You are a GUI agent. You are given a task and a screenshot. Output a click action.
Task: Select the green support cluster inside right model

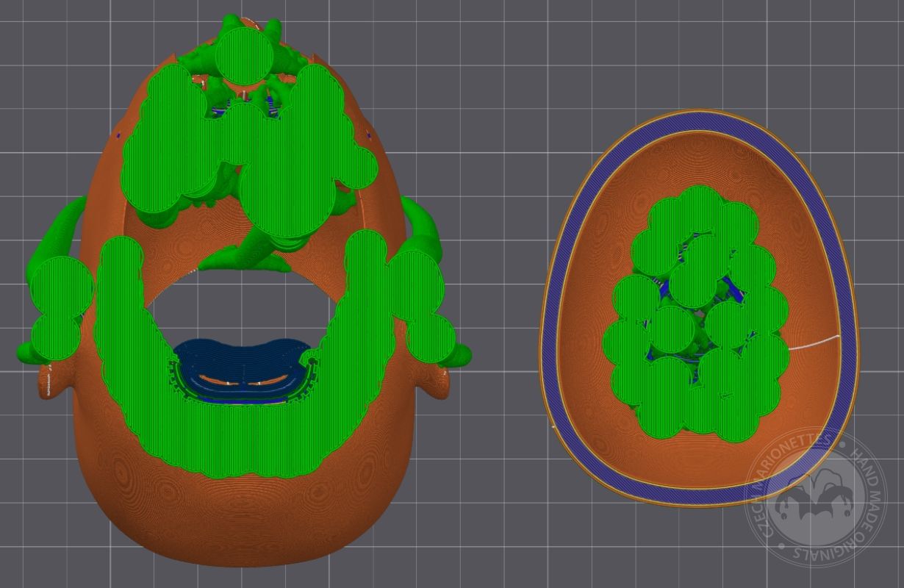695,316
